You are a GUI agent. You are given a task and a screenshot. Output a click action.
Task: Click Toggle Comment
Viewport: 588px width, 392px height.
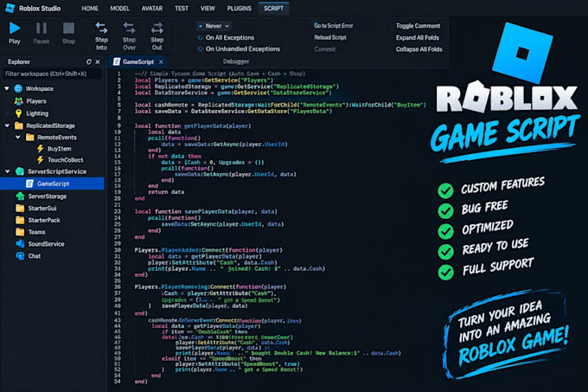click(419, 26)
